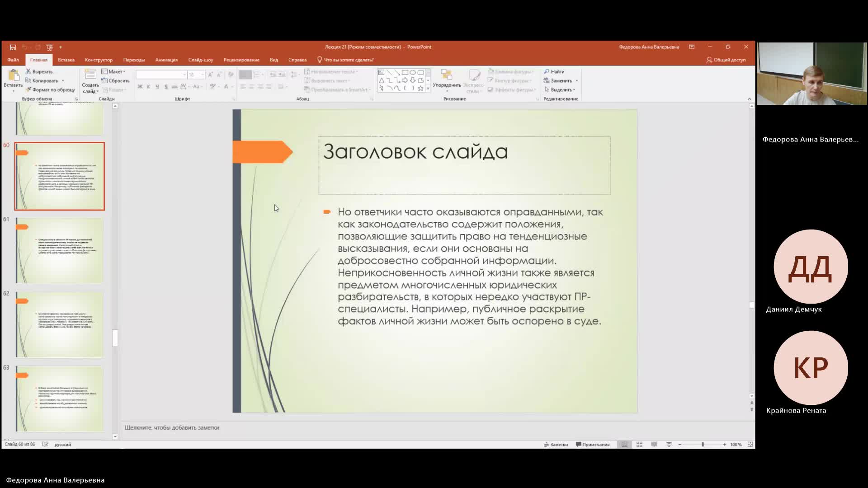Toggle the Заметки notes pane button

[x=556, y=445]
